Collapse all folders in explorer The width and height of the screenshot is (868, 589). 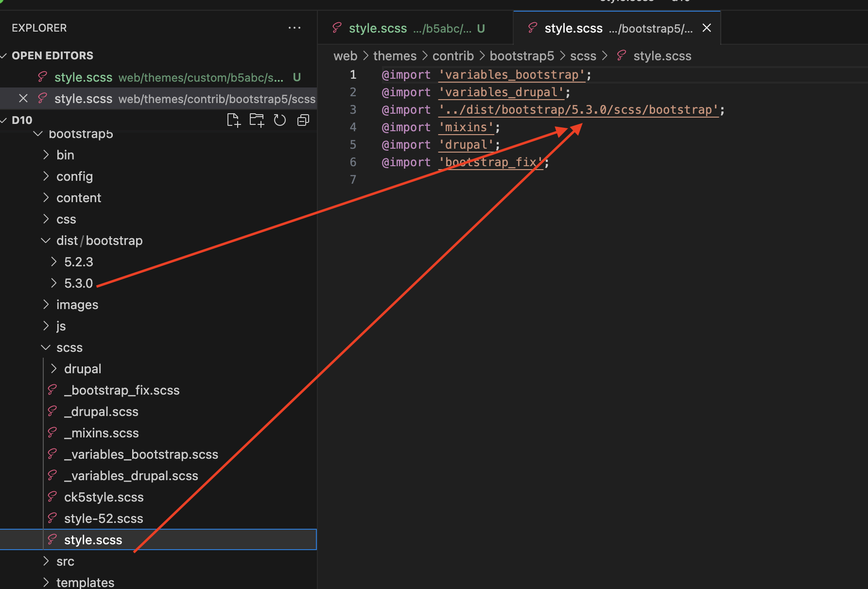(303, 120)
